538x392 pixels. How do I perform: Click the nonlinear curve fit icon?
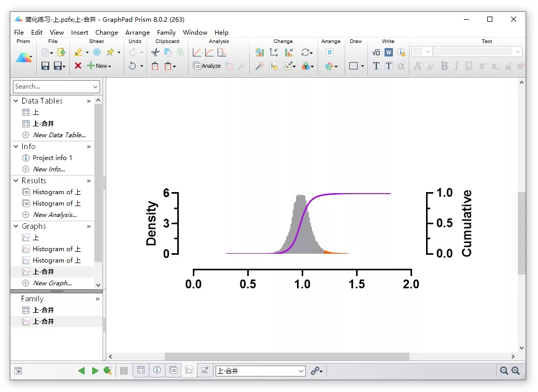point(209,52)
